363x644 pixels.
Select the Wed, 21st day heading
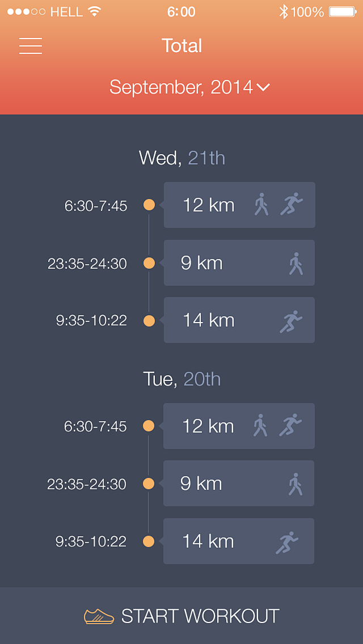coord(181,158)
